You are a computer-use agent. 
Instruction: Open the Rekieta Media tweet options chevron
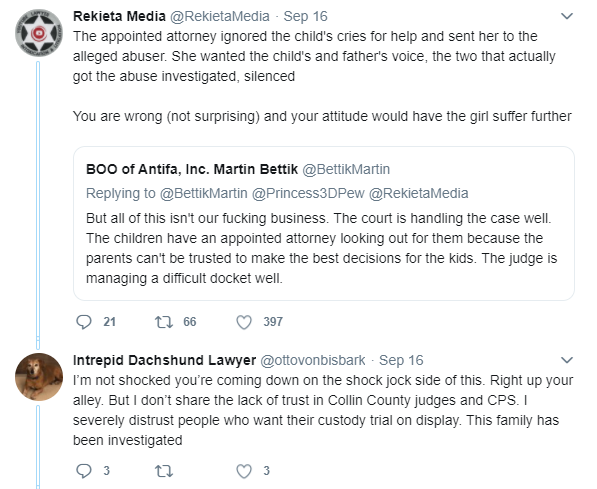coord(567,16)
